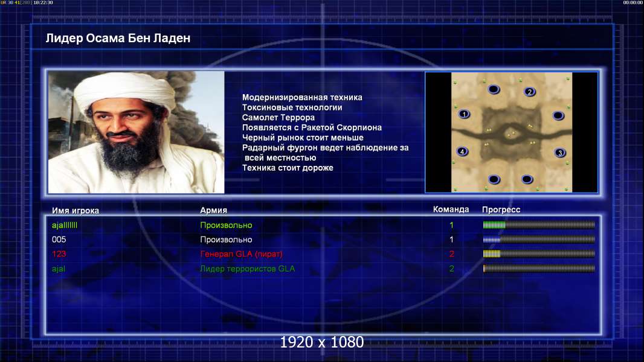
Task: Click army 'Лидер террористов GLA'
Action: pyautogui.click(x=247, y=268)
